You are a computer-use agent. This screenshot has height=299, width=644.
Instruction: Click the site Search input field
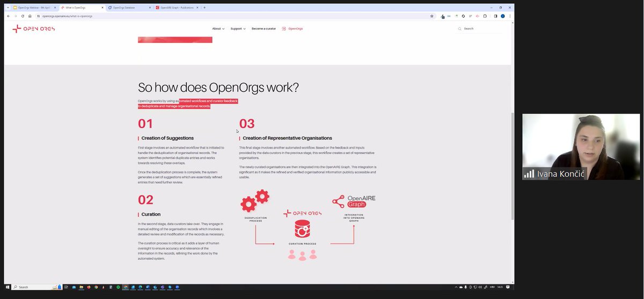481,28
